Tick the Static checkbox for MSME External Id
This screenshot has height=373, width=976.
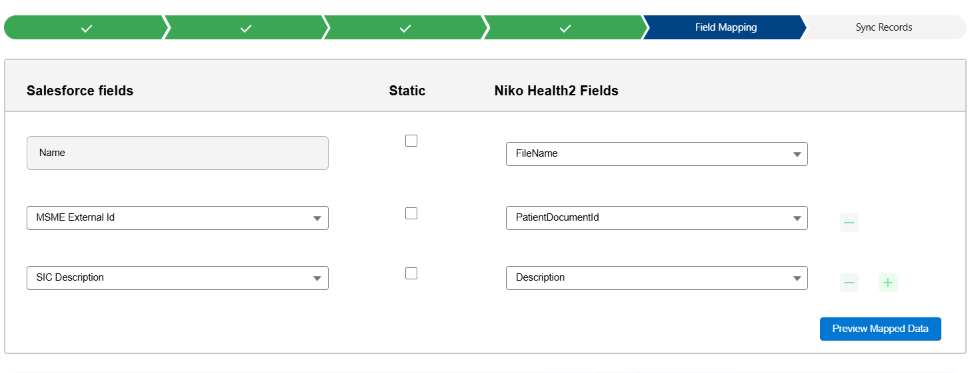pyautogui.click(x=411, y=214)
